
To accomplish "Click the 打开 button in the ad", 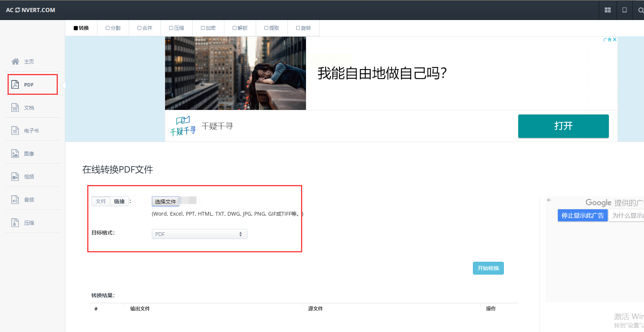I will (x=564, y=126).
